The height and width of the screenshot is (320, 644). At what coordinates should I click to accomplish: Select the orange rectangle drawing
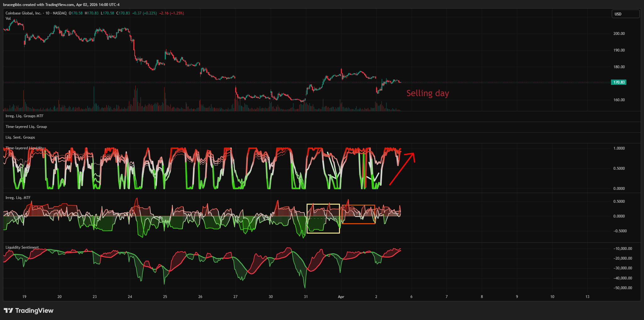pos(358,205)
